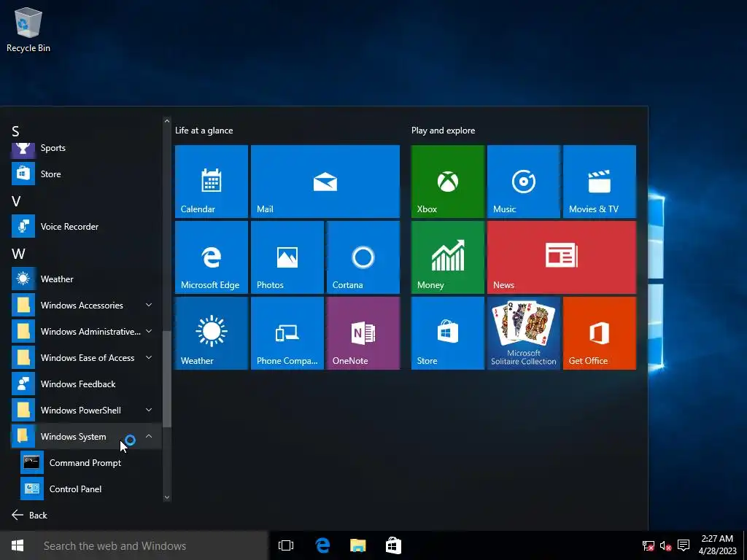The height and width of the screenshot is (560, 747).
Task: Click the Get Office tile
Action: tap(600, 332)
